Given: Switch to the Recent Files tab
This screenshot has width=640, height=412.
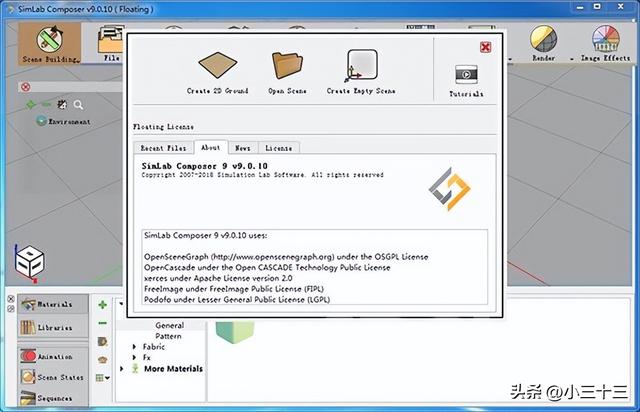Looking at the screenshot, I should (163, 148).
